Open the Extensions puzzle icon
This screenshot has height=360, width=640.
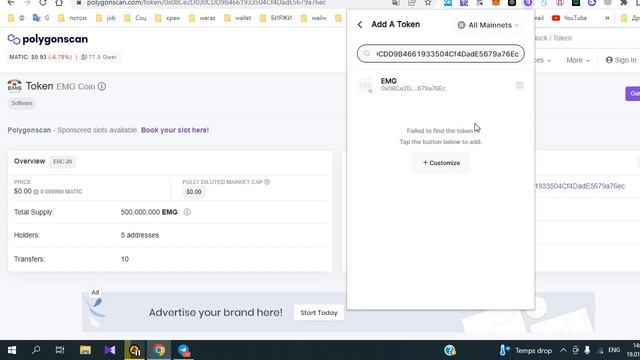tap(624, 3)
